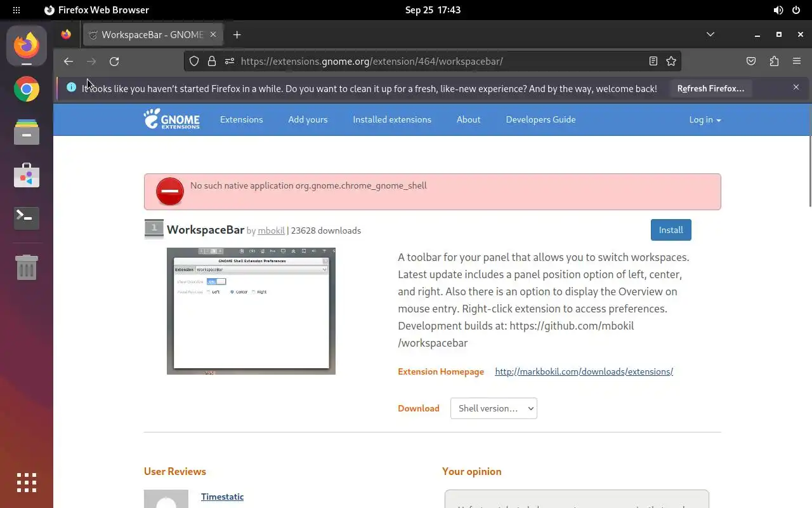This screenshot has width=812, height=508.
Task: Open Save to Pocket button
Action: click(x=751, y=62)
